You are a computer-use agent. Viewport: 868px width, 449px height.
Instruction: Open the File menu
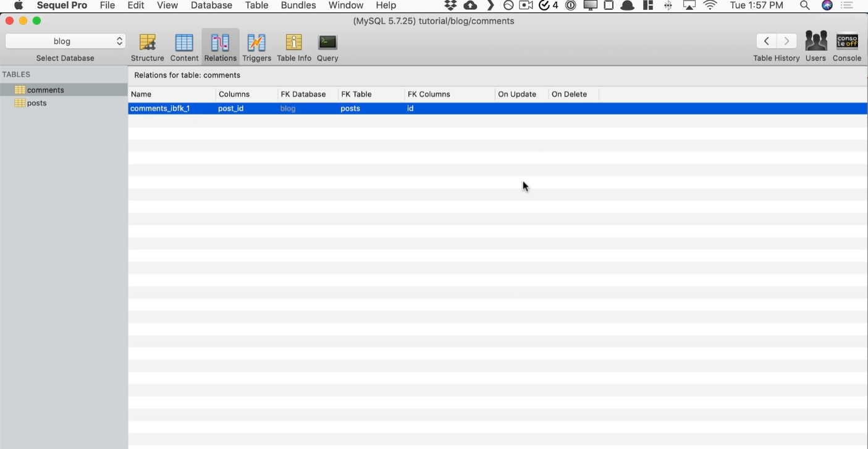tap(107, 6)
